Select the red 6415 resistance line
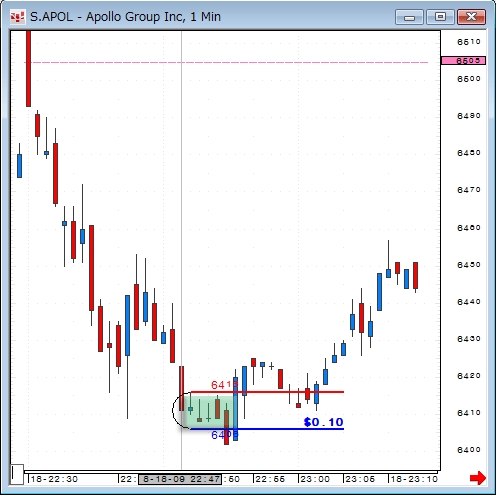Viewport: 496px width, 495px height. pos(267,392)
